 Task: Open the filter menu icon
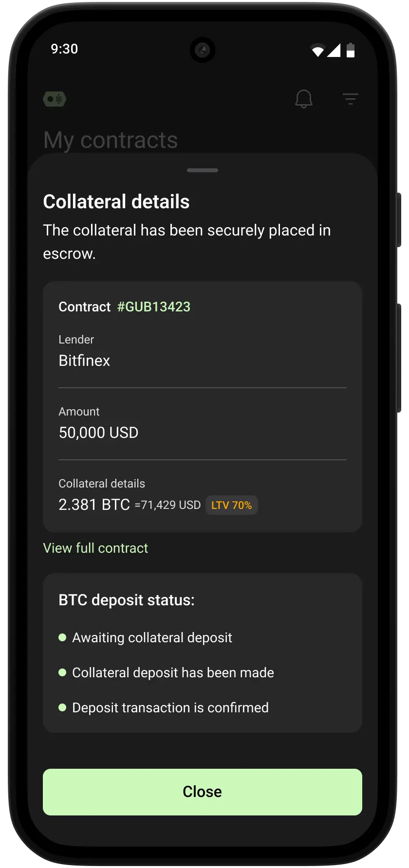coord(350,99)
